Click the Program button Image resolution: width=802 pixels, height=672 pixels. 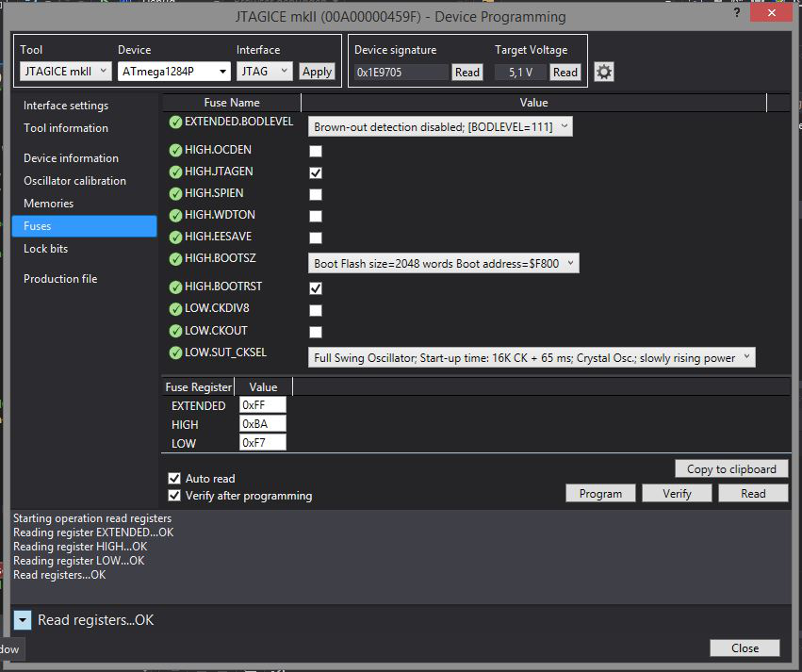600,494
